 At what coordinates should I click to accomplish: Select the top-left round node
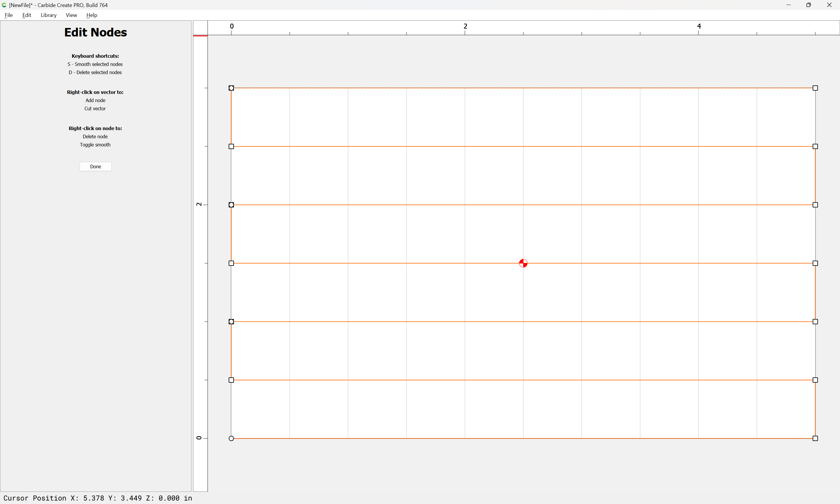coord(231,88)
